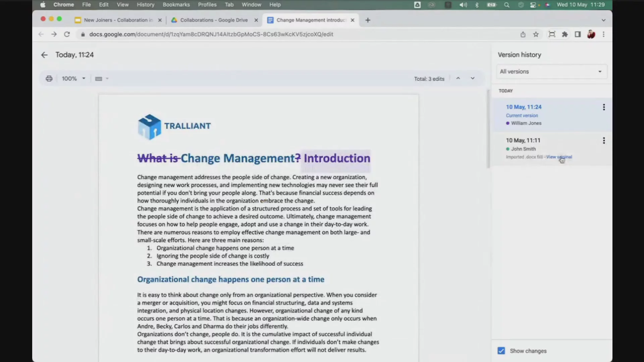The image size is (644, 362).
Task: Open the Bookmarks menu
Action: pos(176,5)
